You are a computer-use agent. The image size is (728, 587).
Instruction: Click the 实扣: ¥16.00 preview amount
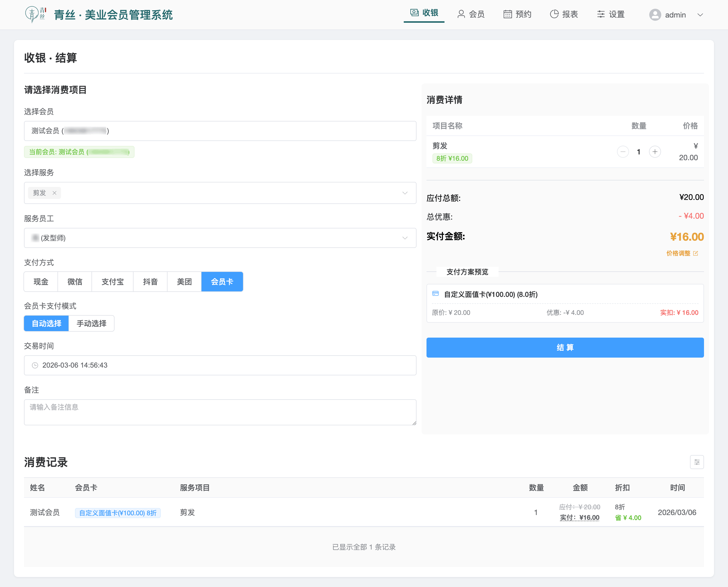(x=679, y=313)
